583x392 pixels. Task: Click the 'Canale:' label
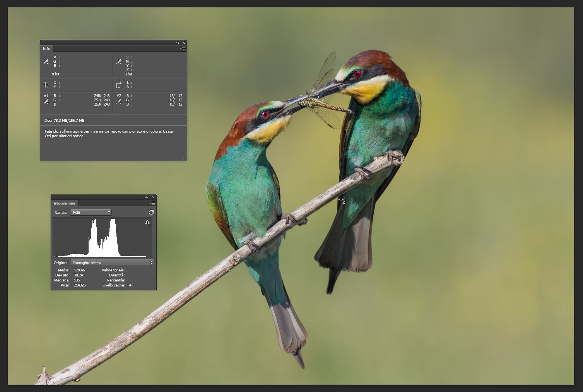point(61,213)
